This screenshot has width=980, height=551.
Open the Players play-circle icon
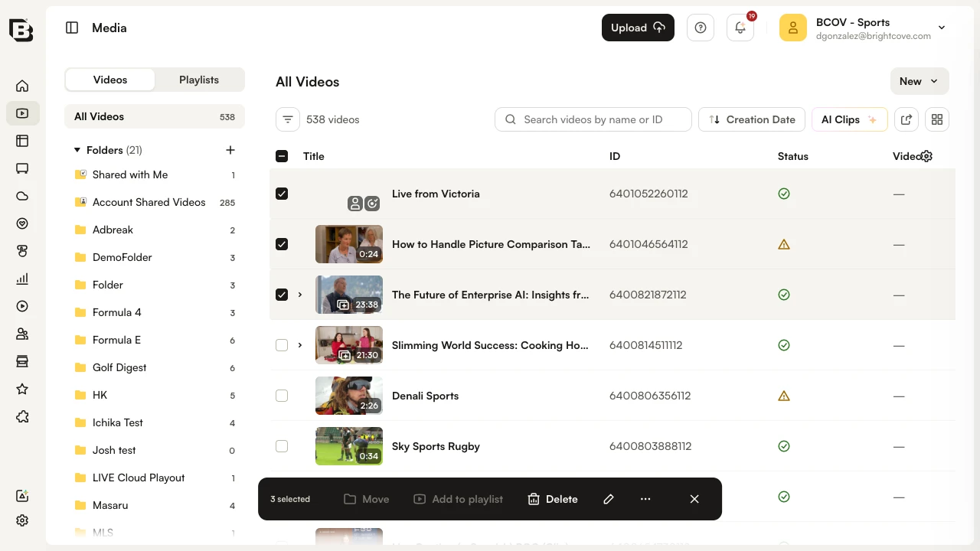pyautogui.click(x=22, y=306)
